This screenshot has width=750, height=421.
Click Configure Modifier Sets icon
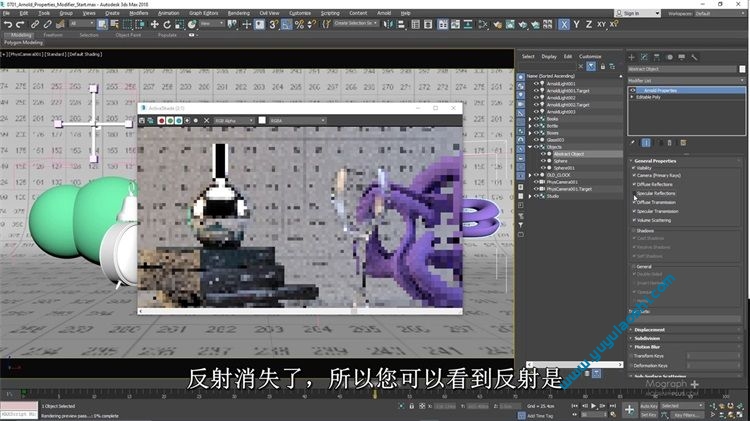click(684, 143)
